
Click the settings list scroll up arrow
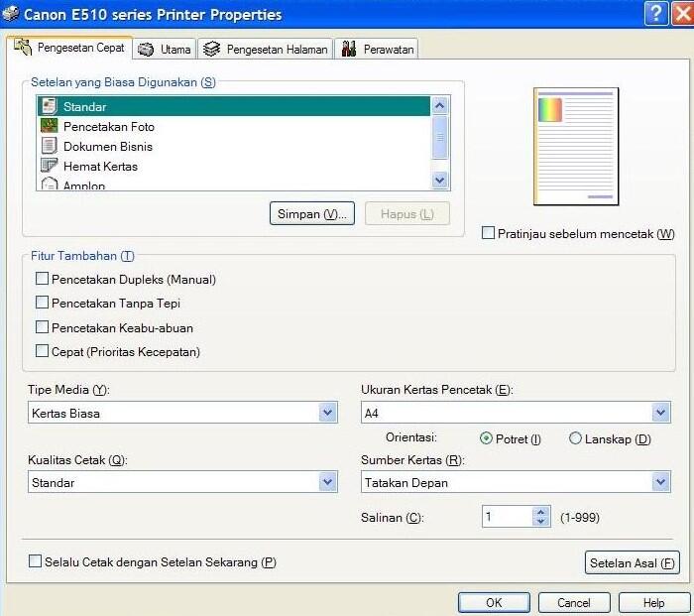(440, 106)
